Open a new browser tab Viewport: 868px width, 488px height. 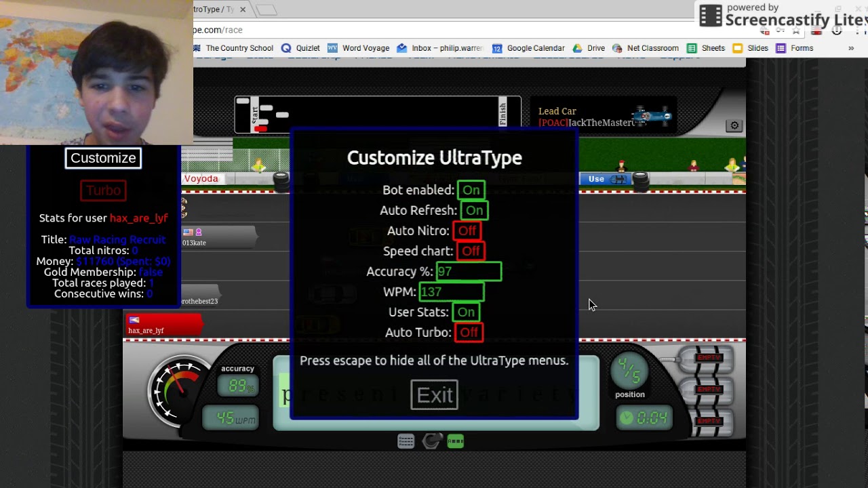point(267,9)
